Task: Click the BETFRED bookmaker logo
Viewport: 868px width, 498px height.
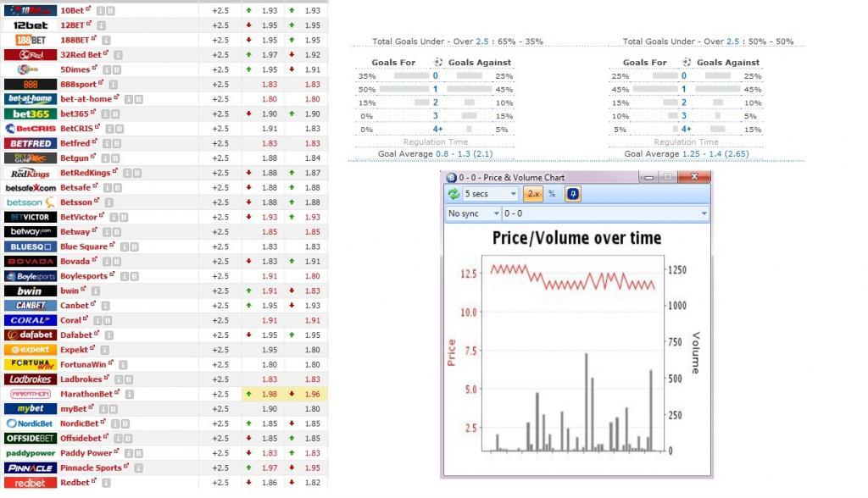Action: coord(31,143)
